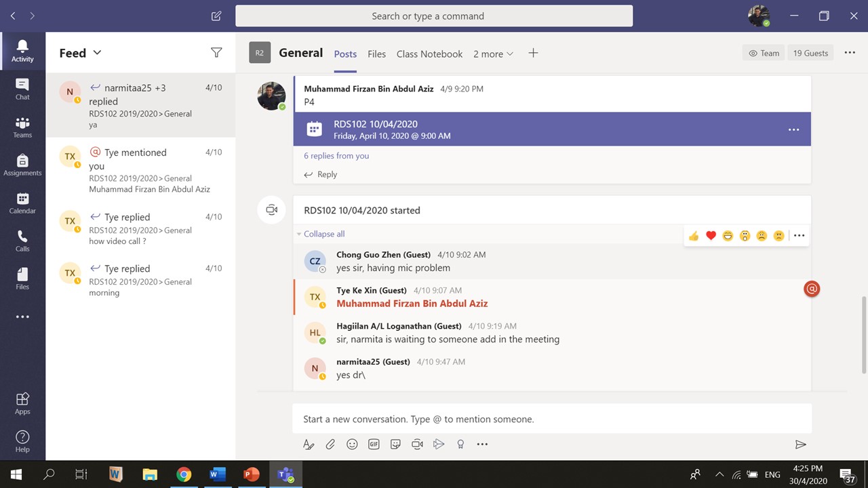The height and width of the screenshot is (488, 868).
Task: Send the message with arrow icon
Action: pos(801,444)
